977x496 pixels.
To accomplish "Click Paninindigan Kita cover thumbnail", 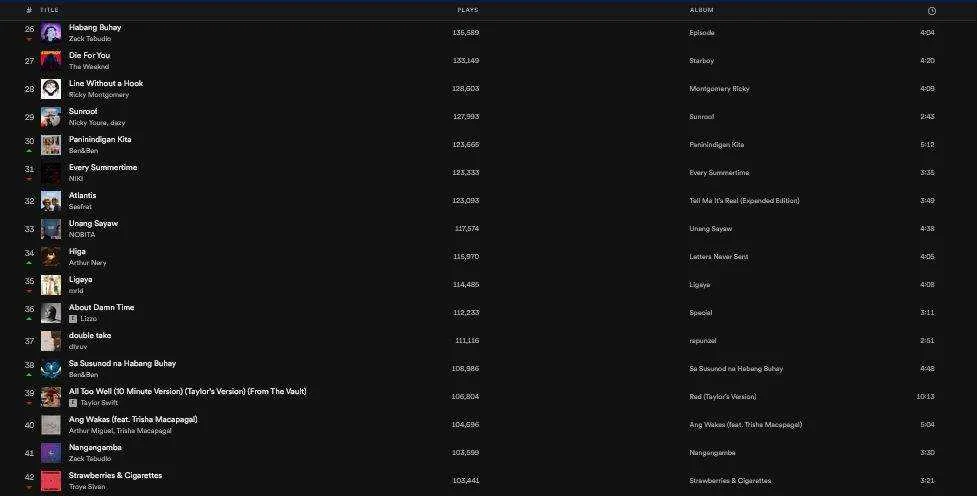I will 51,145.
